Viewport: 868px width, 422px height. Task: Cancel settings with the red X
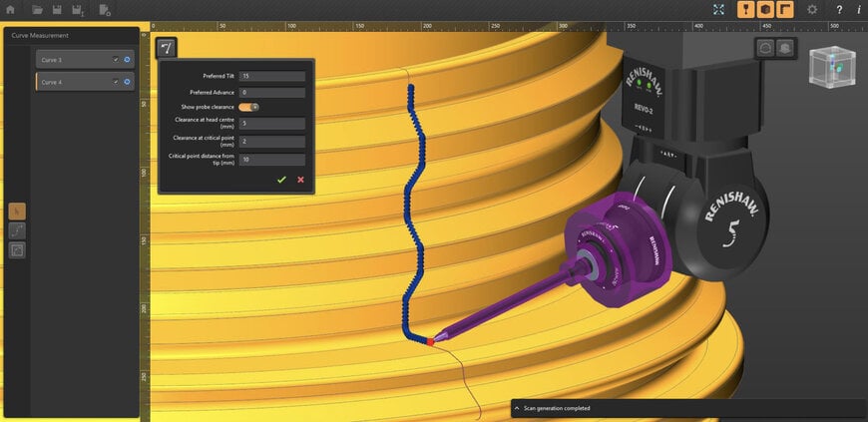300,180
